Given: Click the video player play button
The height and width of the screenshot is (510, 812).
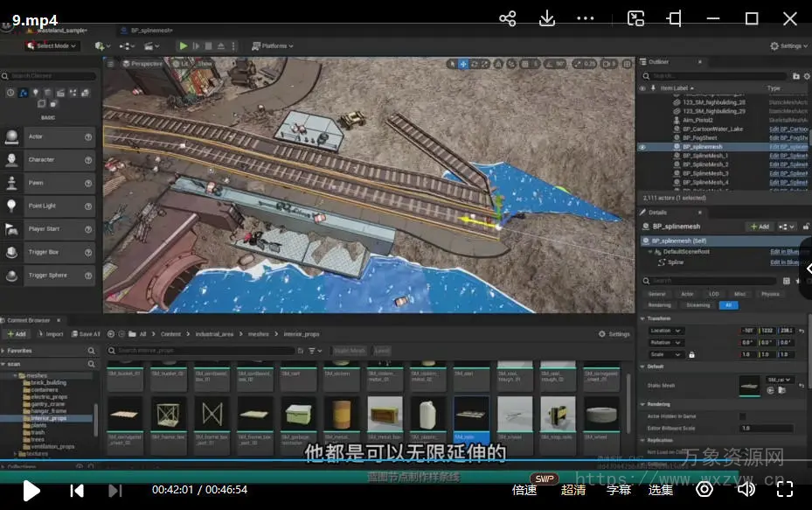Looking at the screenshot, I should click(x=31, y=490).
